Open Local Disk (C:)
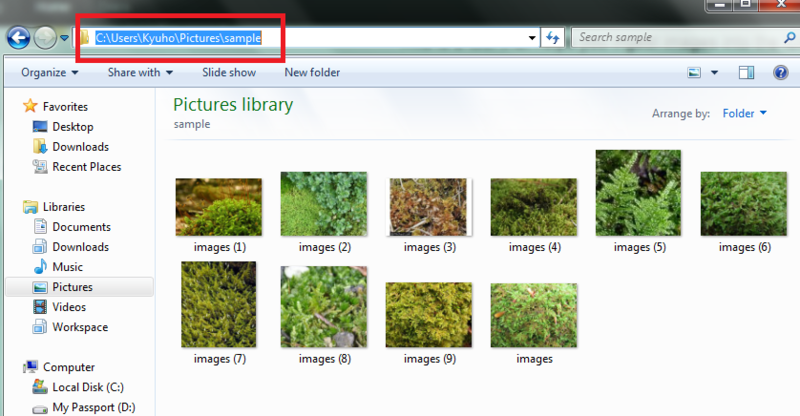Image resolution: width=800 pixels, height=416 pixels. (88, 387)
